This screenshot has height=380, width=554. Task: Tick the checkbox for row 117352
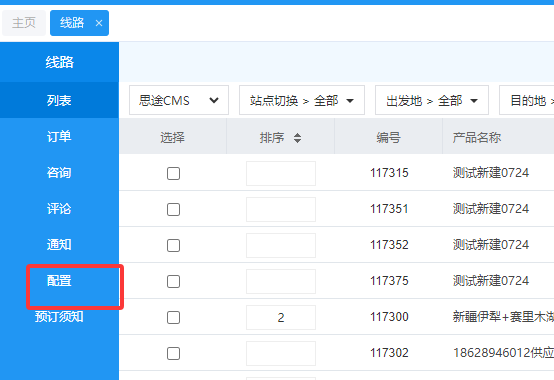pyautogui.click(x=173, y=245)
